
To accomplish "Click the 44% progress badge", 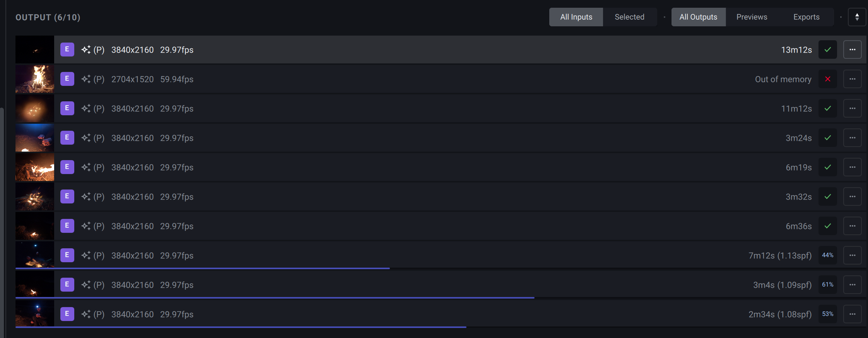I will [827, 255].
